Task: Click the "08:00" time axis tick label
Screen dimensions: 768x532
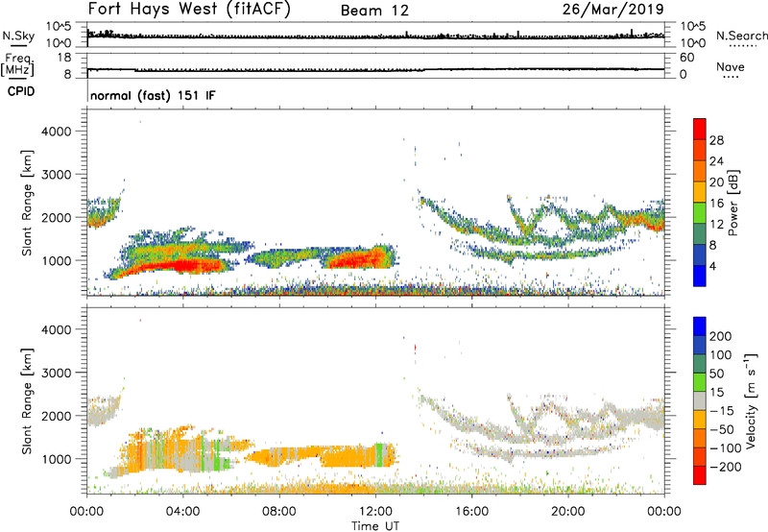Action: pos(279,512)
